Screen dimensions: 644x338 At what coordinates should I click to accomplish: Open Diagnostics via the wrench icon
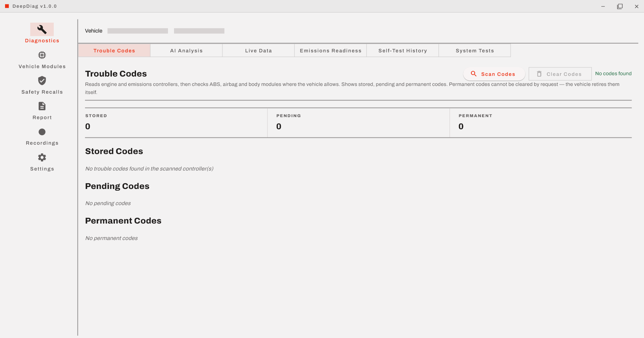[x=42, y=30]
